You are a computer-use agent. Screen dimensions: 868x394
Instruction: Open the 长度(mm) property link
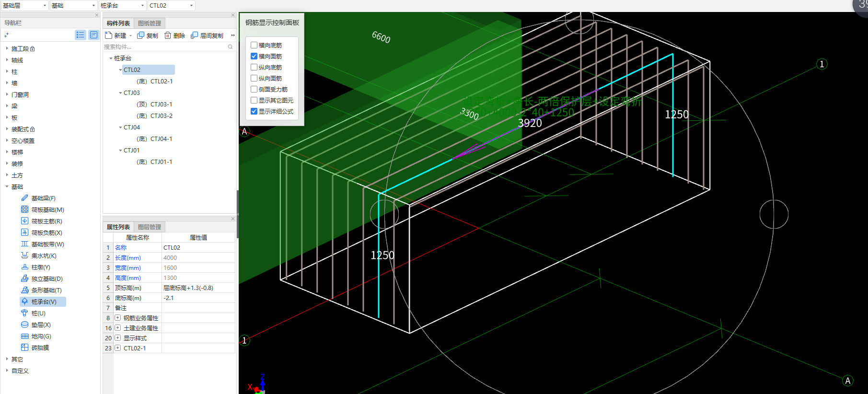(128, 258)
